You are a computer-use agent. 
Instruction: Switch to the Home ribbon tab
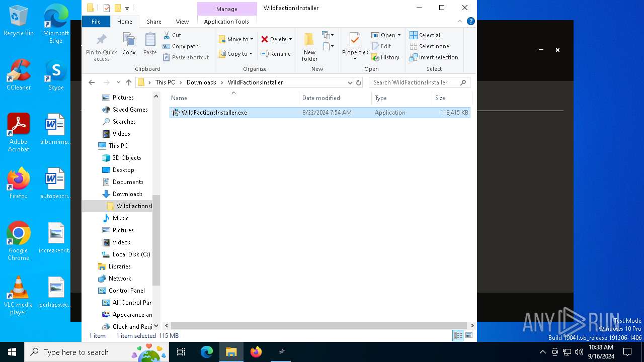click(125, 22)
